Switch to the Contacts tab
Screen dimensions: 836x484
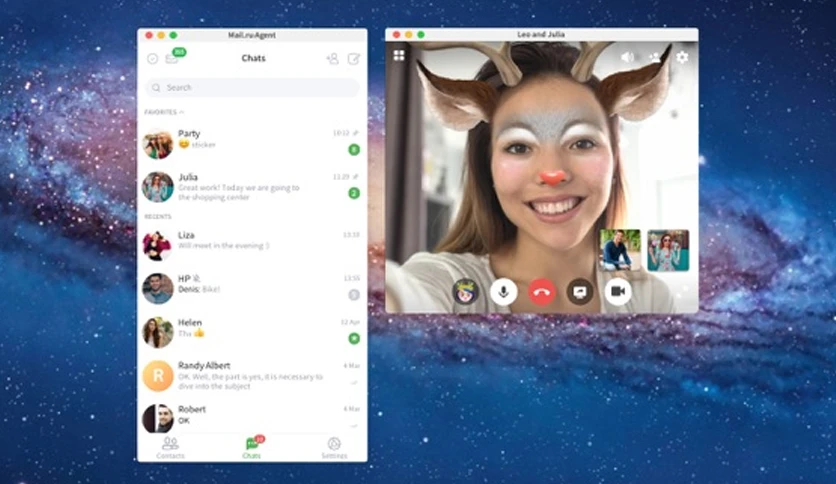(x=170, y=448)
